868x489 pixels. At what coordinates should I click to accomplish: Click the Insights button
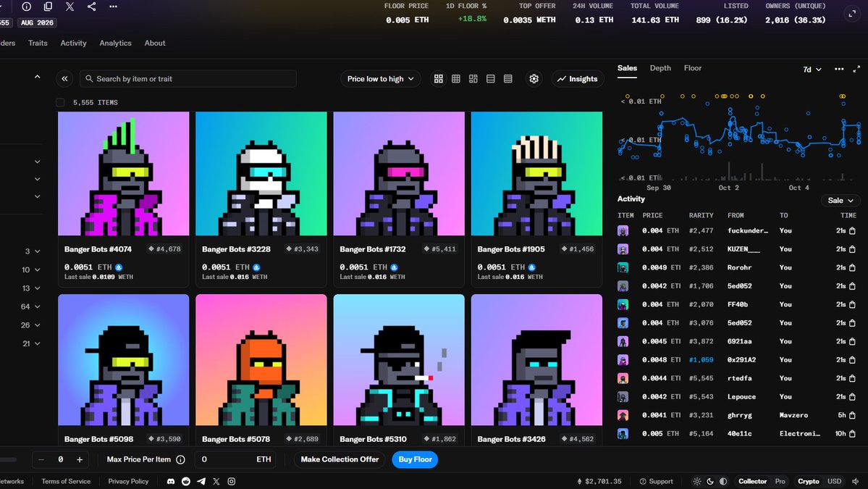pyautogui.click(x=578, y=79)
